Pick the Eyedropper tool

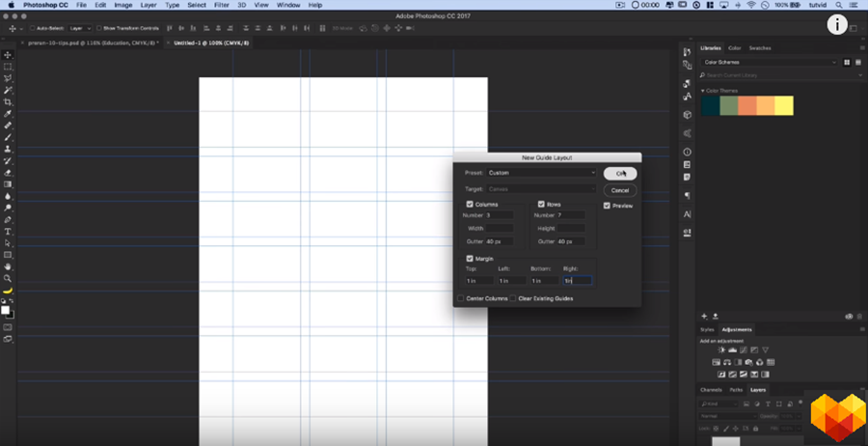(8, 114)
